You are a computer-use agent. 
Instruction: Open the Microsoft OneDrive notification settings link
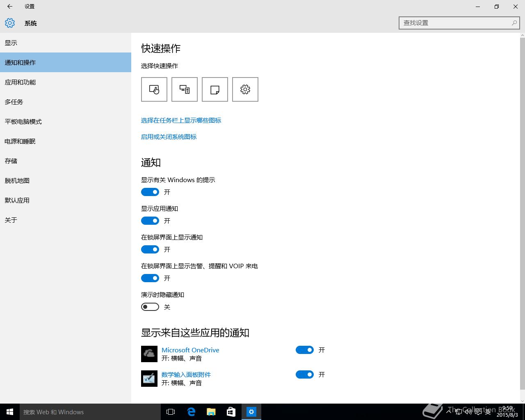click(x=190, y=350)
